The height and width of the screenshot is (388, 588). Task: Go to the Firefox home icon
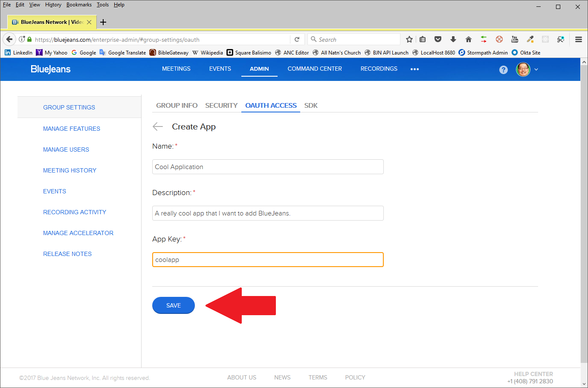tap(469, 39)
